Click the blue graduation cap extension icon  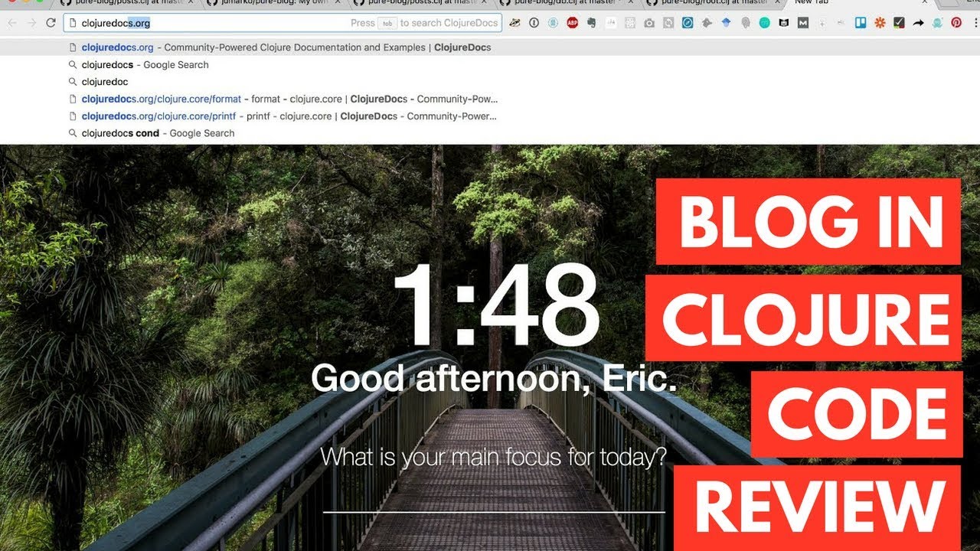coord(726,23)
